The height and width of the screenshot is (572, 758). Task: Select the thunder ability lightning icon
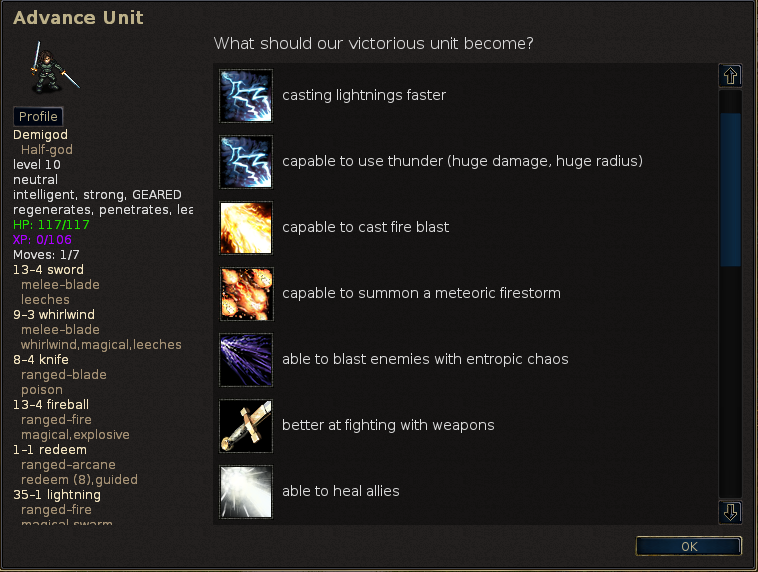coord(246,161)
